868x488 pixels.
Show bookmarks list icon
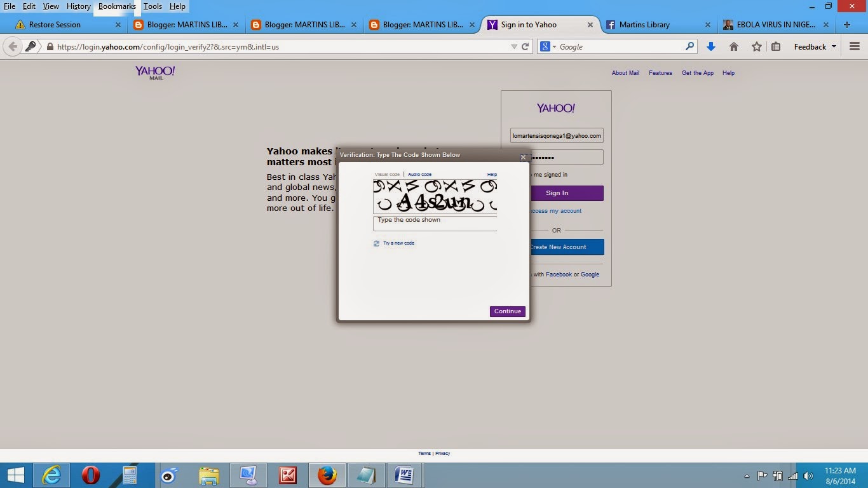point(776,46)
